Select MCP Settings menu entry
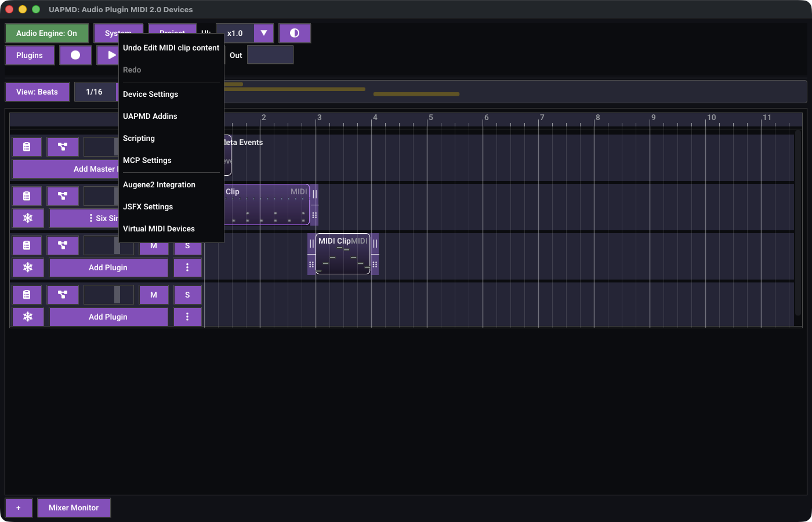This screenshot has width=812, height=522. [171, 160]
